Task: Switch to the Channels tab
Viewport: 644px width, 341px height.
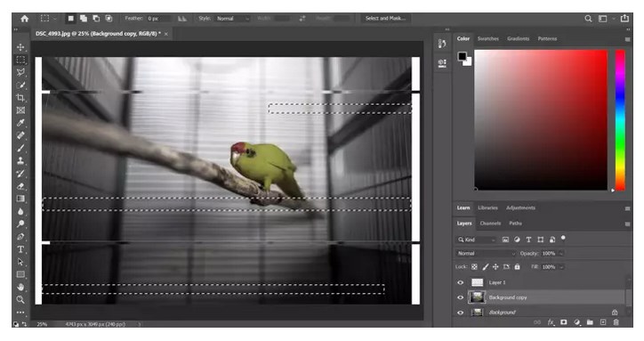Action: pyautogui.click(x=490, y=223)
